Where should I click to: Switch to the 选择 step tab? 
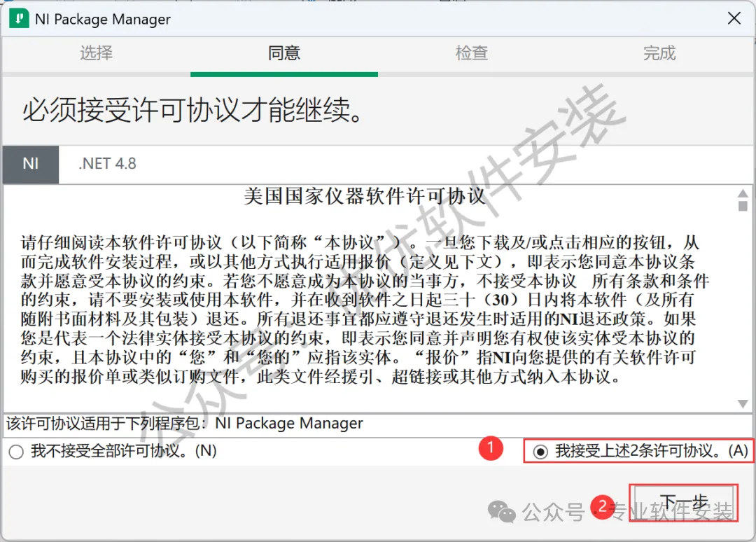point(97,53)
